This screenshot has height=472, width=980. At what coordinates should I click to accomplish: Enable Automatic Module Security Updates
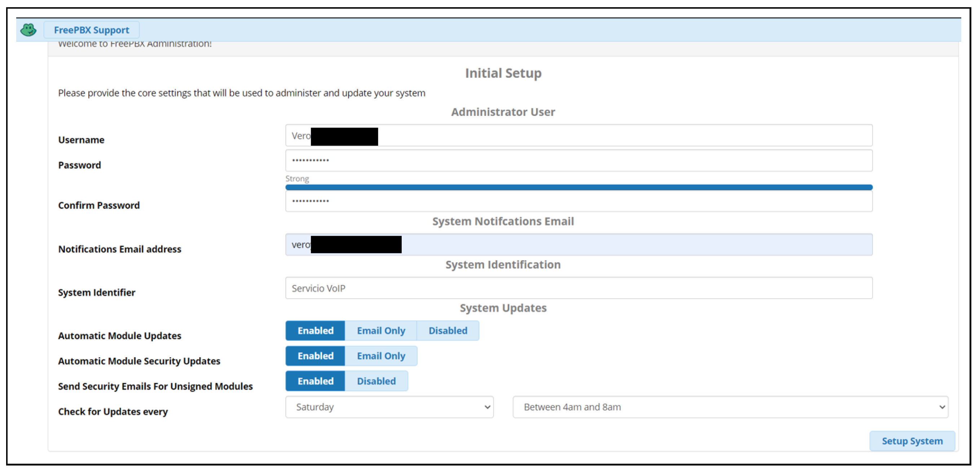pyautogui.click(x=315, y=356)
